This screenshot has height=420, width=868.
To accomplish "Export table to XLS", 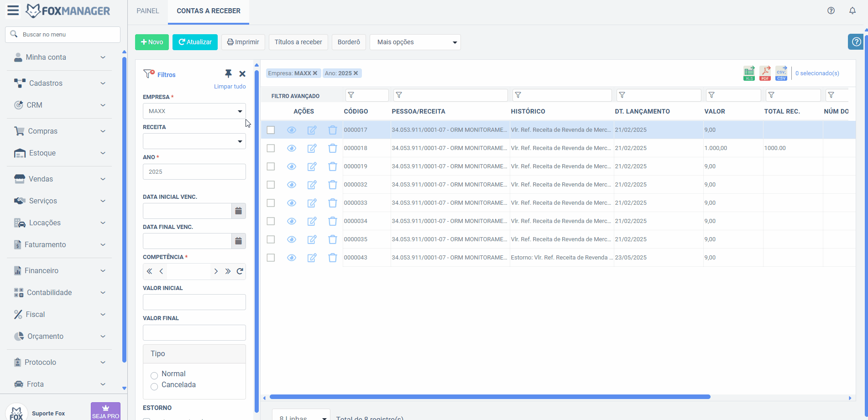I will click(749, 73).
